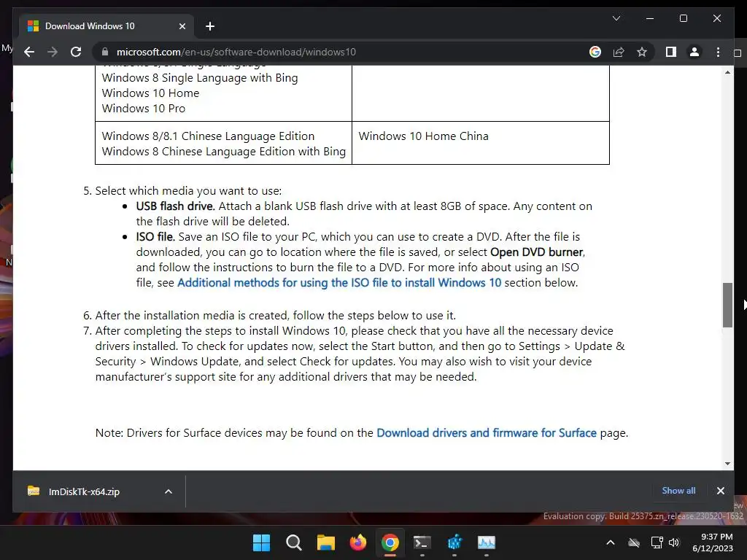
Task: Open Additional methods for using ISO file link
Action: (x=339, y=282)
